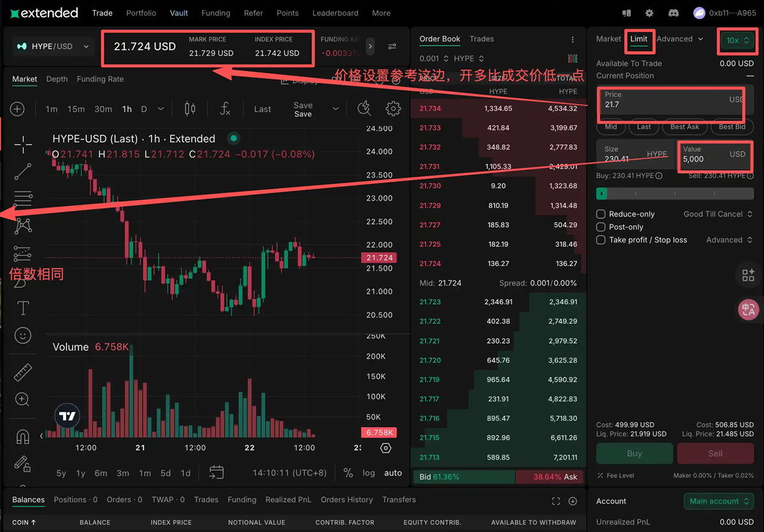Image resolution: width=764 pixels, height=532 pixels.
Task: Collapse the bottom panel down-arrow icon
Action: [572, 501]
